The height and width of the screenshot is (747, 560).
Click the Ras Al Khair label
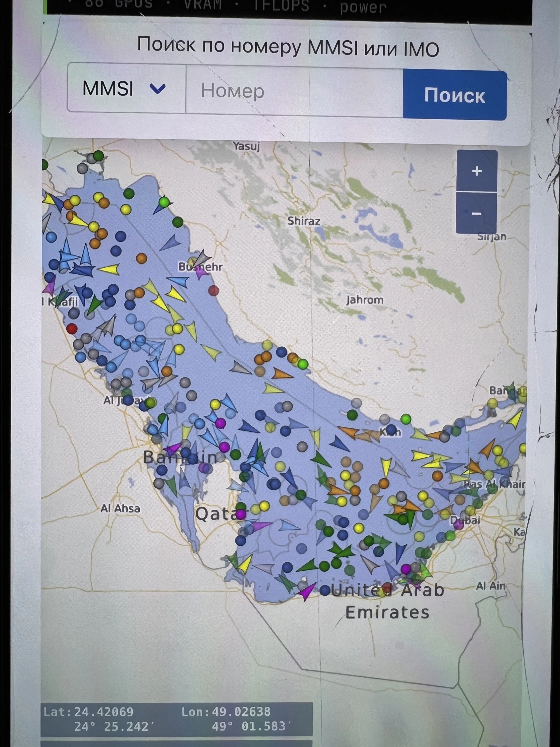(x=495, y=484)
